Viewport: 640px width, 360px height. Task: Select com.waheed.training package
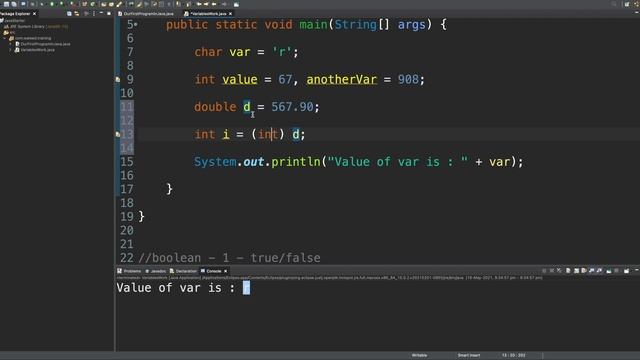pos(31,38)
